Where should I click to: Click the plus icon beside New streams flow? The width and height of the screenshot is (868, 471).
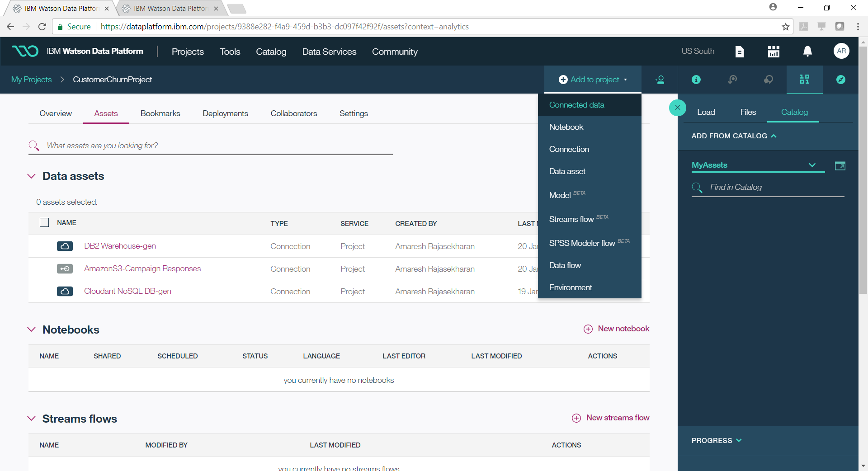point(576,418)
